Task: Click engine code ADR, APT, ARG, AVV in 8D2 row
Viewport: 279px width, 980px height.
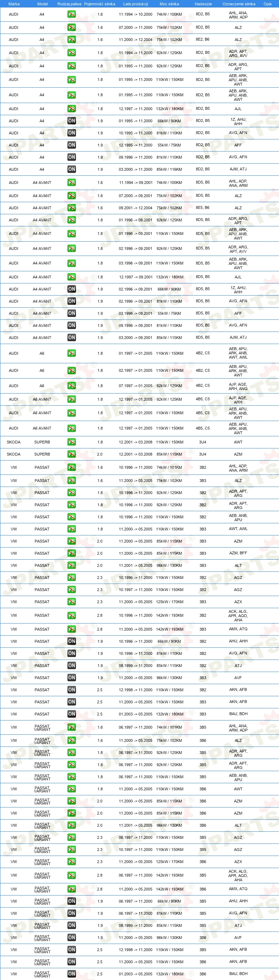Action: [238, 53]
